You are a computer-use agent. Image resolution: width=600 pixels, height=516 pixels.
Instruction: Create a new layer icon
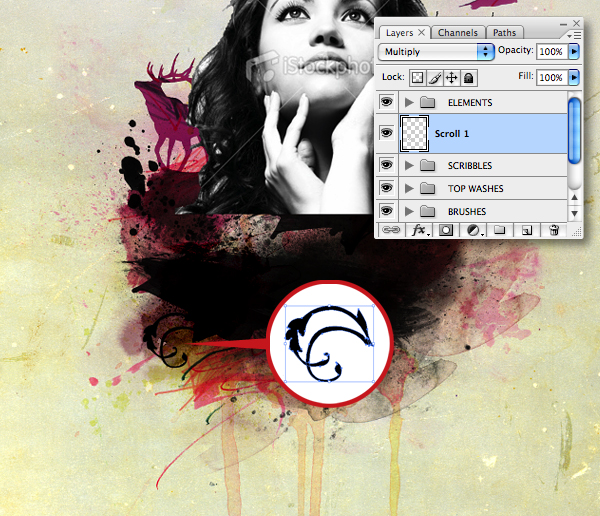pos(527,230)
